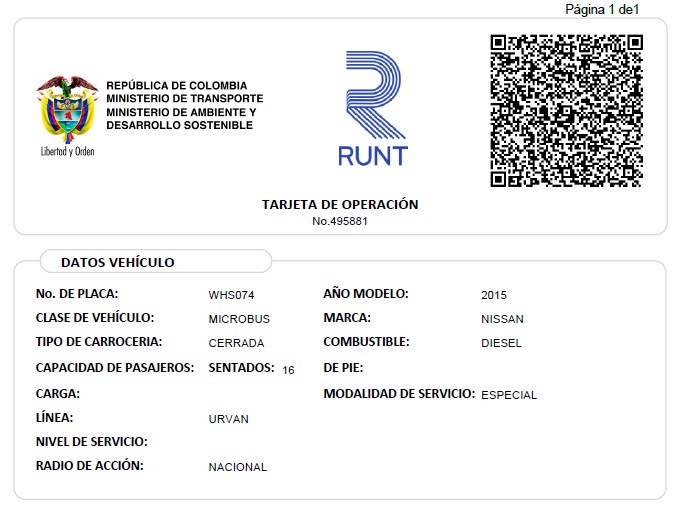Select the model year 2015
The image size is (687, 512).
click(494, 295)
